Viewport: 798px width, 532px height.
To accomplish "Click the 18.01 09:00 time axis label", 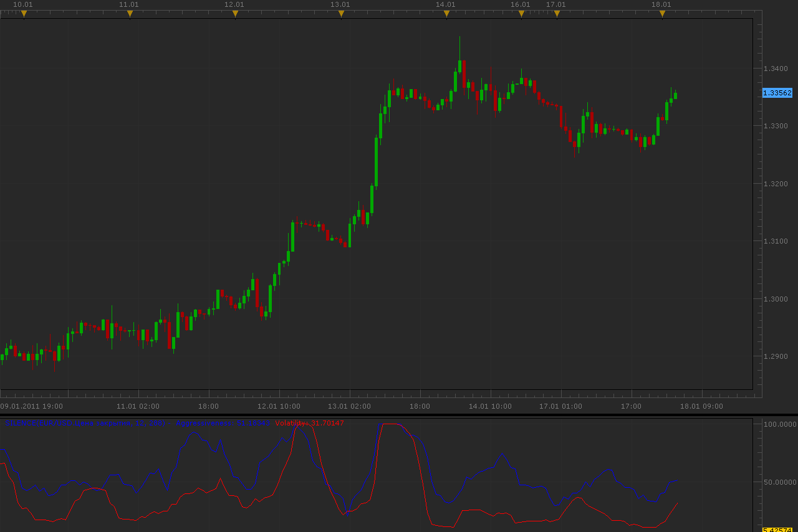I will pos(701,406).
